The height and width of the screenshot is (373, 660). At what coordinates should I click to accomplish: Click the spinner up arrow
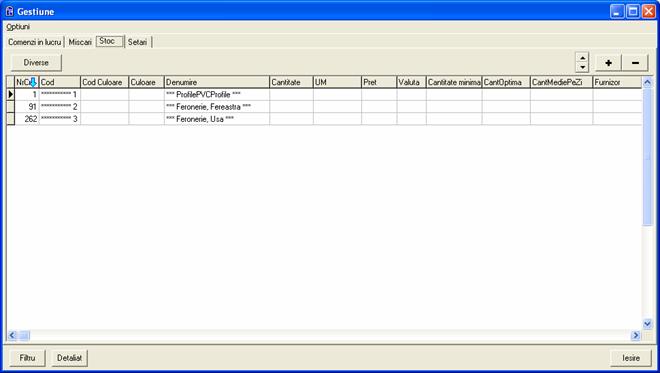click(x=582, y=58)
